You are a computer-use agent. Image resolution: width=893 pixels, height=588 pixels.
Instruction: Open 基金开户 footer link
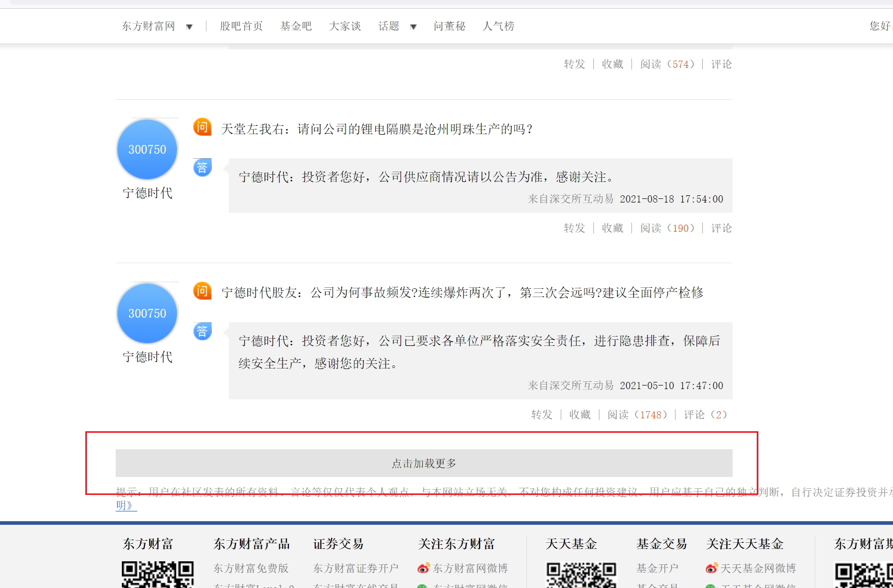(658, 568)
